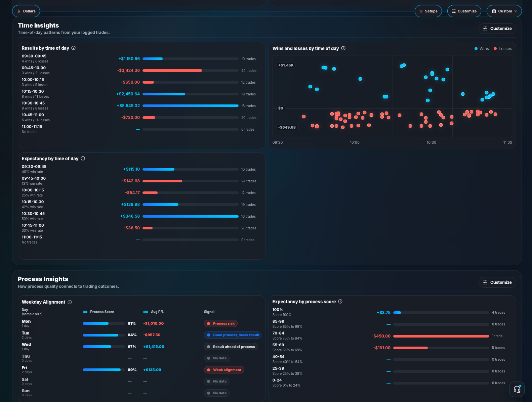Open info icon for Expectancy by process score

pyautogui.click(x=340, y=302)
